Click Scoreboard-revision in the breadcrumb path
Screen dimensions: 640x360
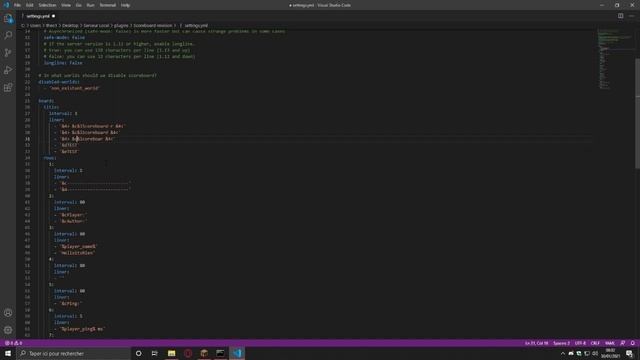[x=153, y=25]
